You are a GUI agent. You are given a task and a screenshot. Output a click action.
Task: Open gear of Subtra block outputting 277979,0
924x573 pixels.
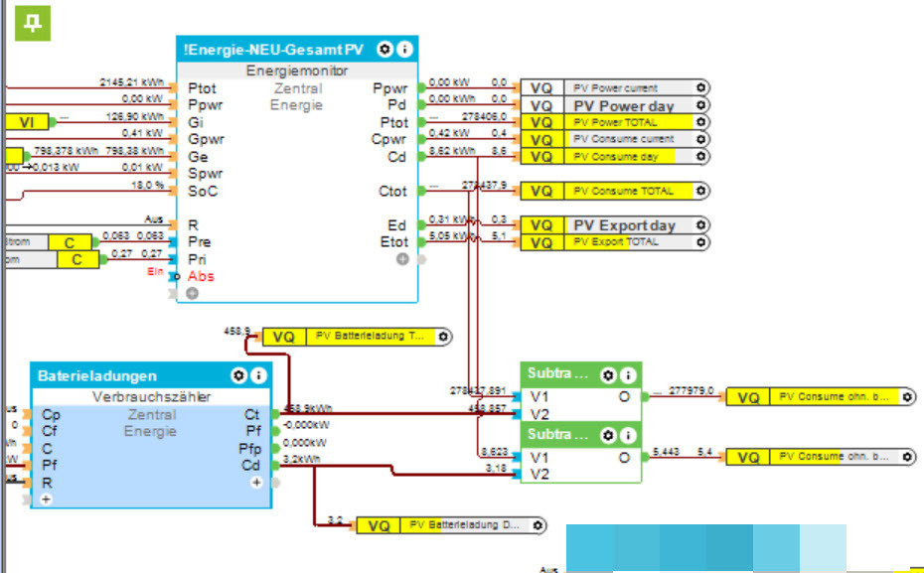608,375
